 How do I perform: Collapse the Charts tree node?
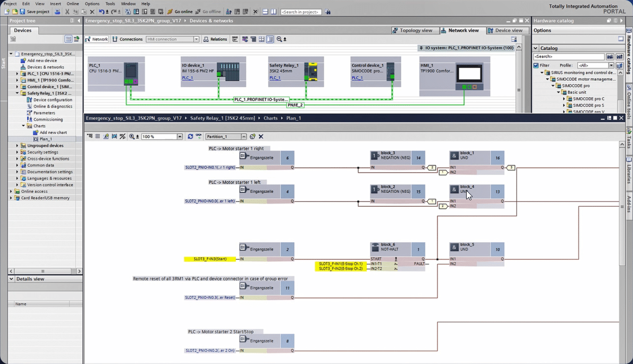tap(23, 126)
